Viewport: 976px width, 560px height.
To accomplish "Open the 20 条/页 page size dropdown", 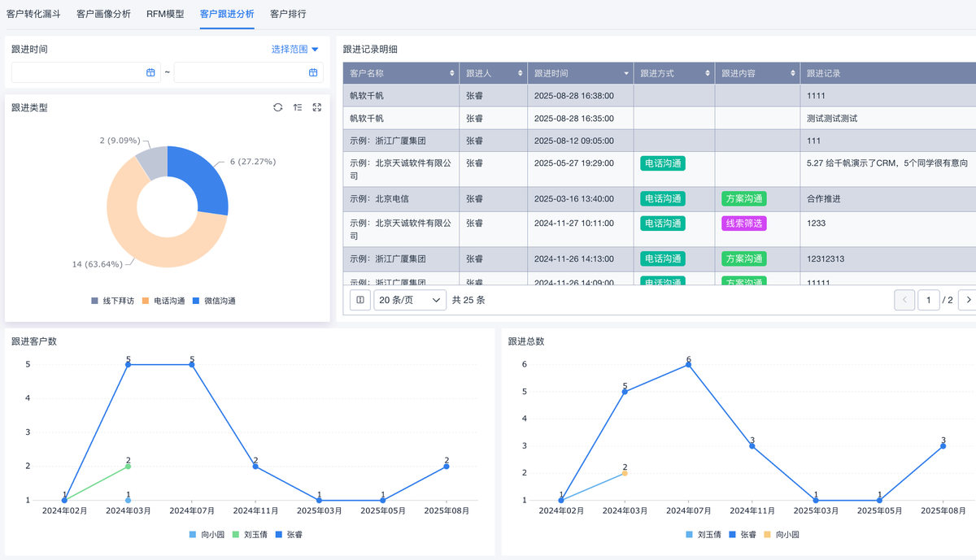I will click(x=410, y=300).
